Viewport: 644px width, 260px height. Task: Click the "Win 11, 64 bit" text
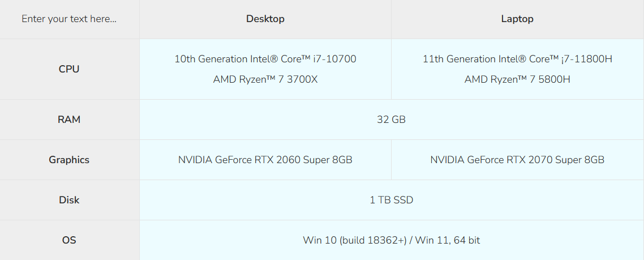click(x=448, y=240)
